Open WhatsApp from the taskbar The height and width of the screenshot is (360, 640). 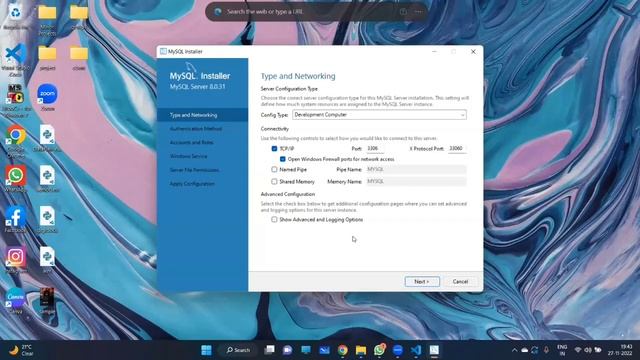pos(379,350)
